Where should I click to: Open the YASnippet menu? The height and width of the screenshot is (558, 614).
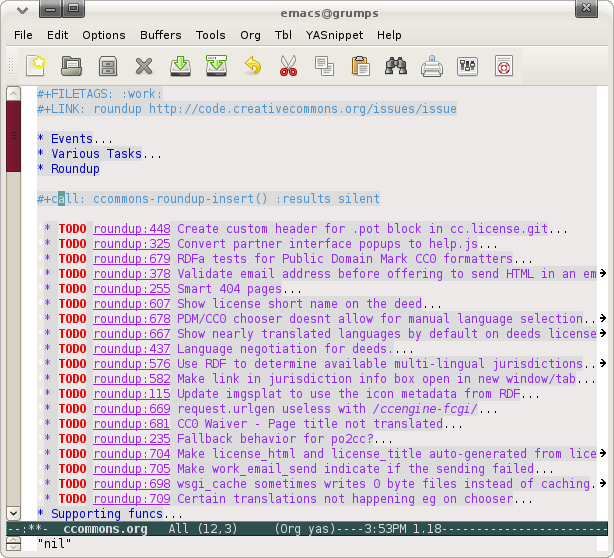tap(331, 35)
